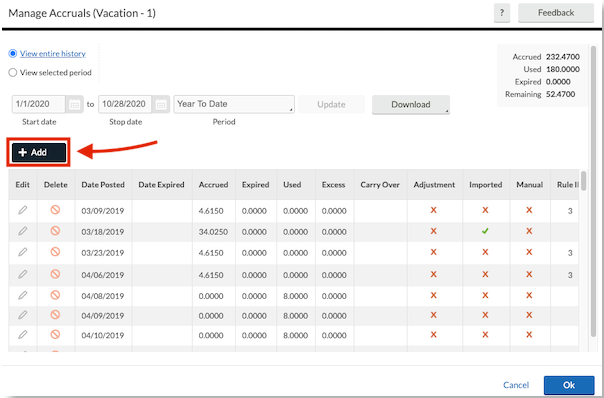This screenshot has width=604, height=398.
Task: Delete the 04/10/2019 accrual entry
Action: click(55, 334)
